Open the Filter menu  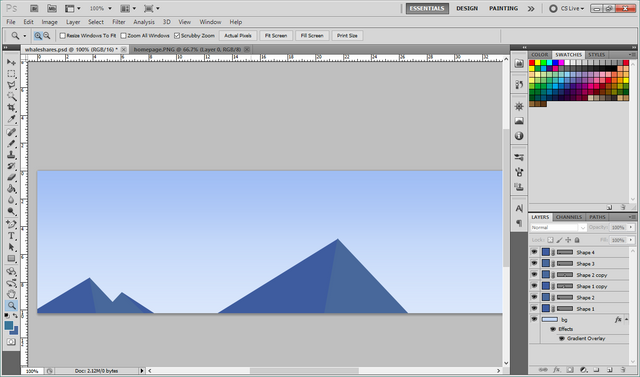[119, 22]
